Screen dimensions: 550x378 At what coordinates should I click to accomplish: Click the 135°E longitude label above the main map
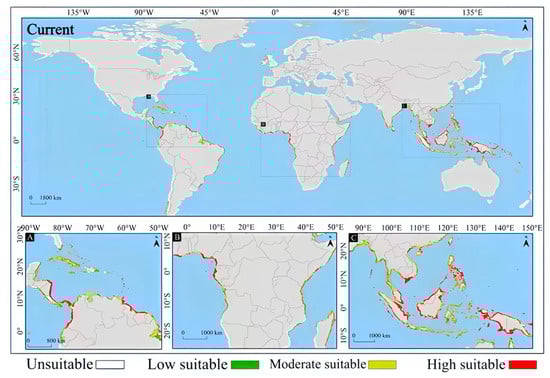coord(472,13)
